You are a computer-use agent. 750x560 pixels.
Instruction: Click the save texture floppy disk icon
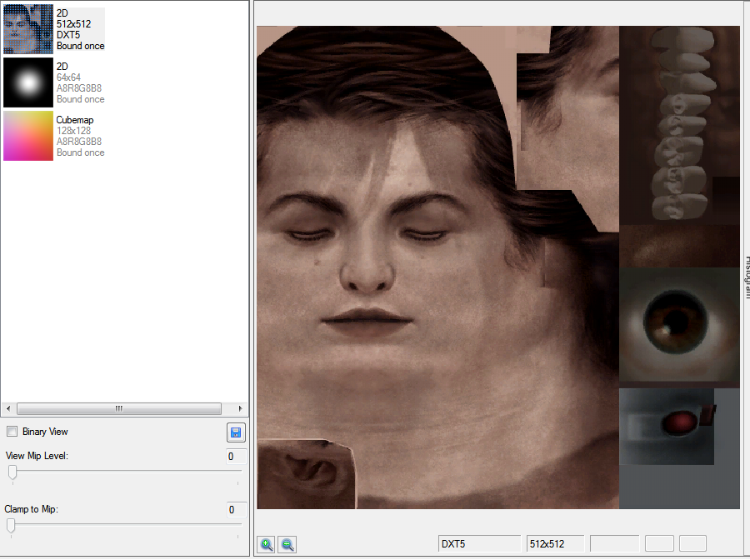(x=236, y=432)
